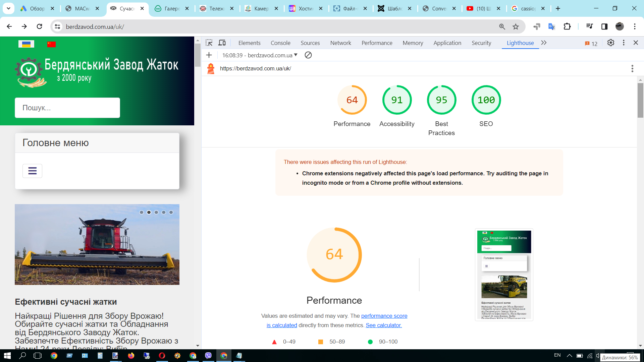644x362 pixels.
Task: Switch site language to Ukrainian flag
Action: (26, 44)
